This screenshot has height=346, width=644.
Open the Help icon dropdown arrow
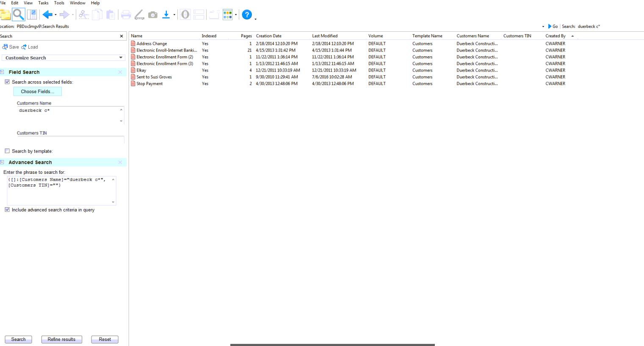255,18
